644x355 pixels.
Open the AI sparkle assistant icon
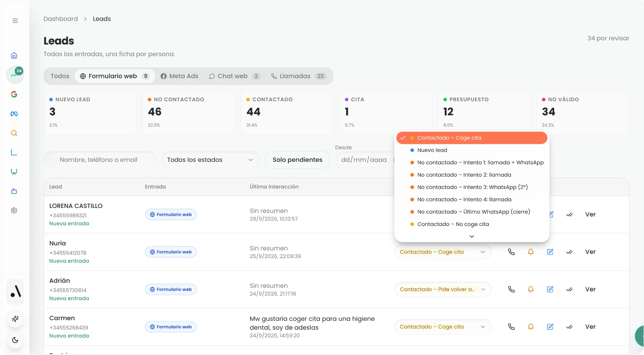pos(15,319)
